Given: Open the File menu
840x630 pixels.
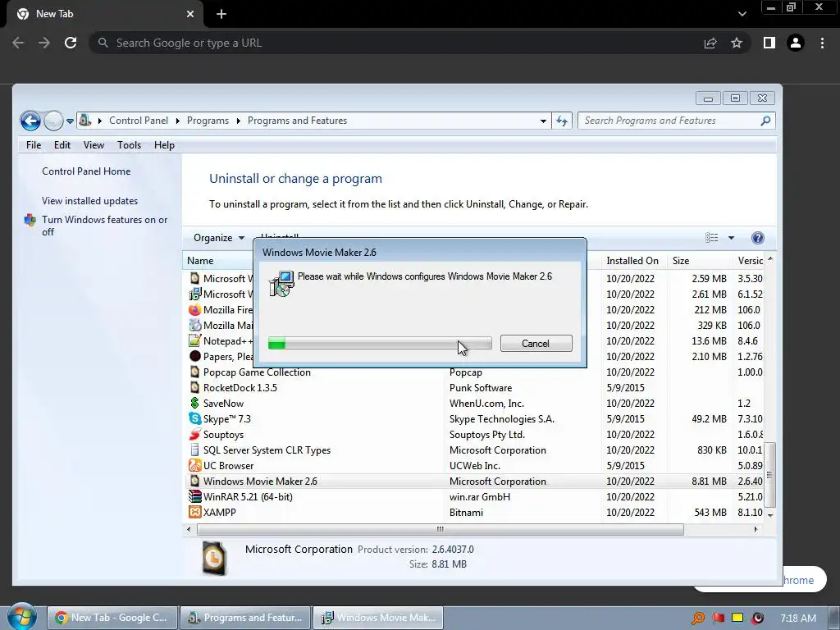Looking at the screenshot, I should [33, 145].
